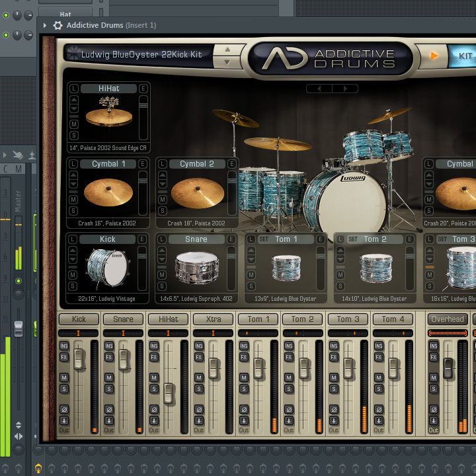Edit Cymbal 2 with E button

[232, 164]
